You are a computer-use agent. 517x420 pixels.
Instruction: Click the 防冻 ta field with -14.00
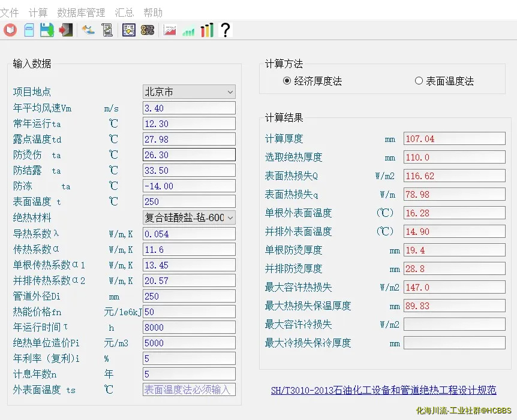(190, 186)
